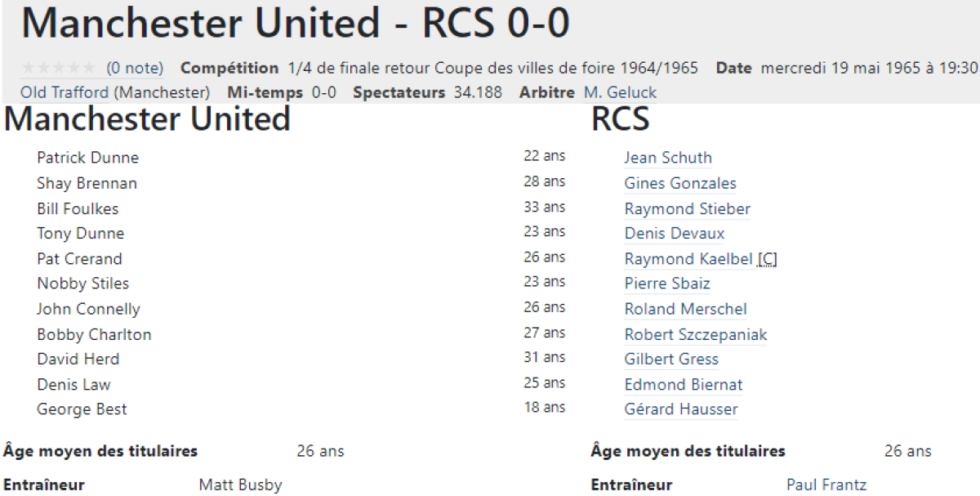The image size is (980, 496).
Task: Click the Manchester United team heading
Action: (x=147, y=119)
